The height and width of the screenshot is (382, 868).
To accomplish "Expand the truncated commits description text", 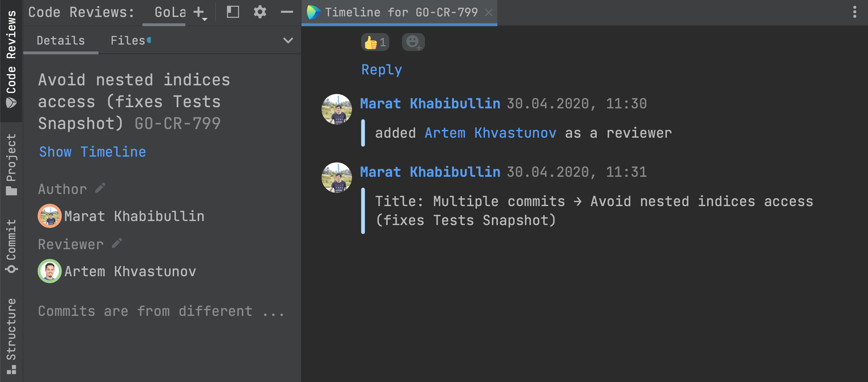I will click(161, 311).
